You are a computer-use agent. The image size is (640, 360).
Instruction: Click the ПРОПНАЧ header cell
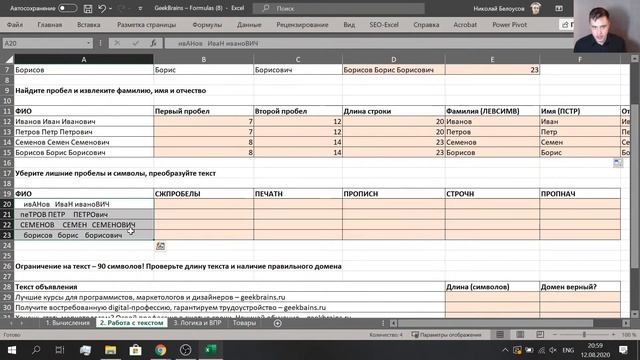(580, 194)
